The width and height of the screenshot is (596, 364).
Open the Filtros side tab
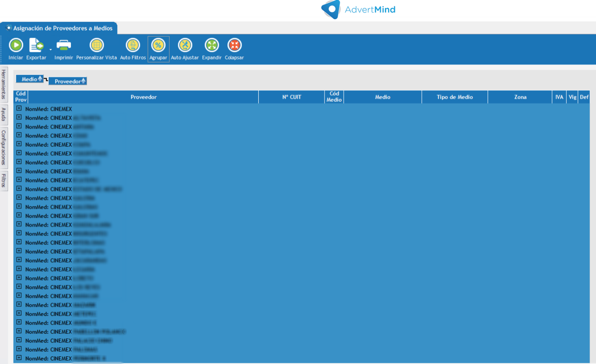click(4, 181)
